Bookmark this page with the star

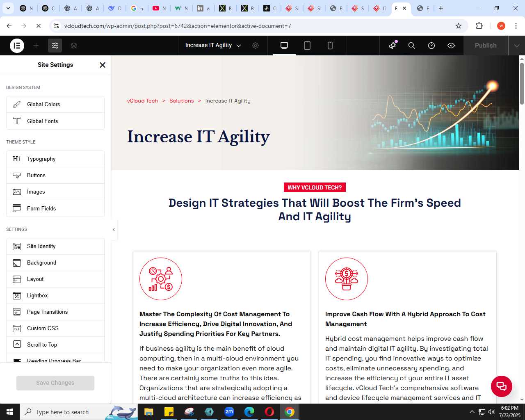click(459, 26)
